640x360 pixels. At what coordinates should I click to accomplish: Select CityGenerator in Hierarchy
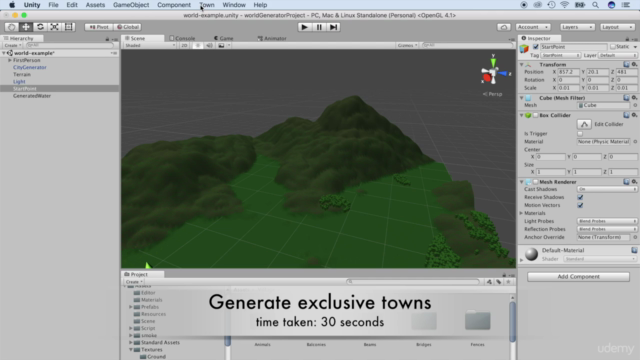30,67
